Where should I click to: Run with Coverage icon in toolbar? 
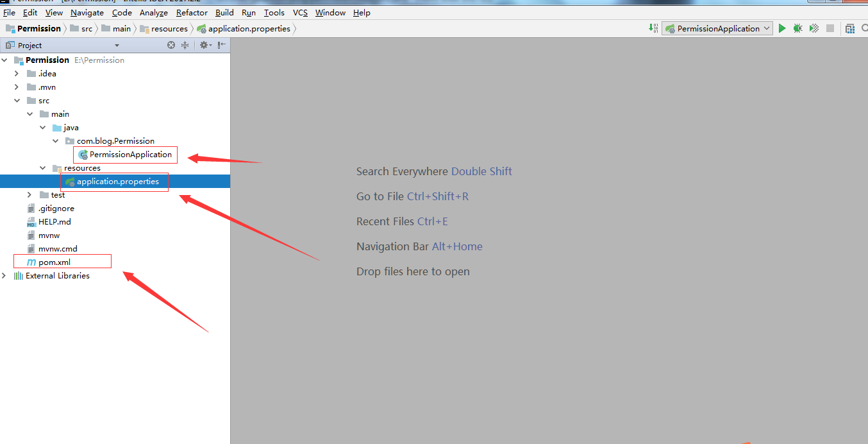pos(814,28)
